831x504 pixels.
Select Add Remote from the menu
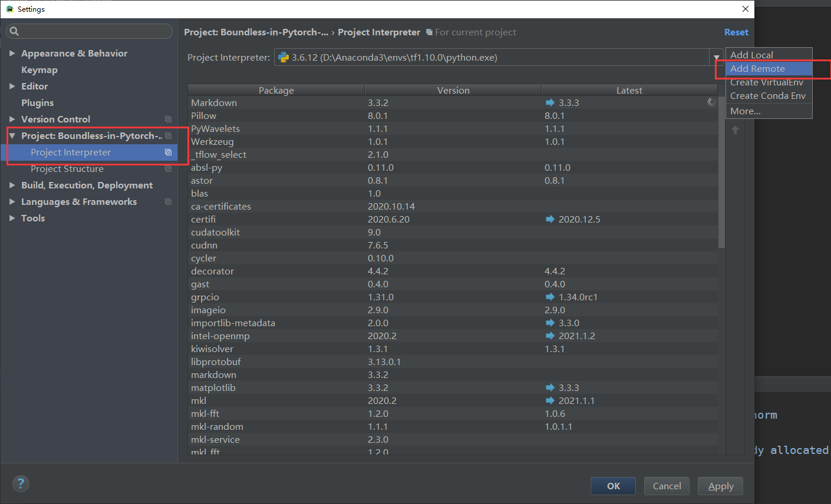point(758,68)
